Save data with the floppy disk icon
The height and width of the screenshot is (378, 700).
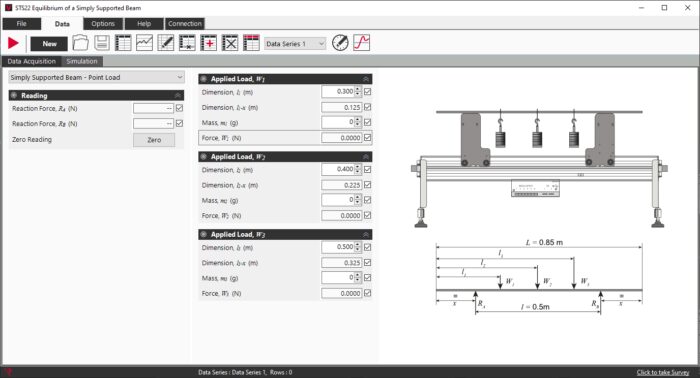(102, 43)
